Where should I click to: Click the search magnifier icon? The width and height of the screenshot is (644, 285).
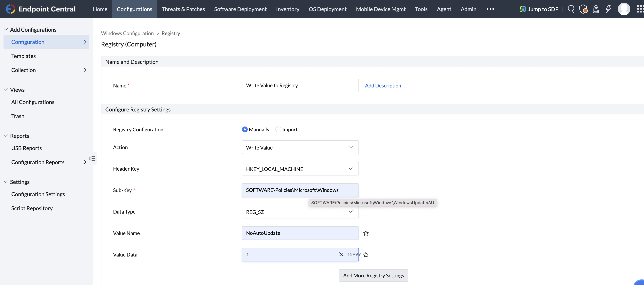(571, 9)
